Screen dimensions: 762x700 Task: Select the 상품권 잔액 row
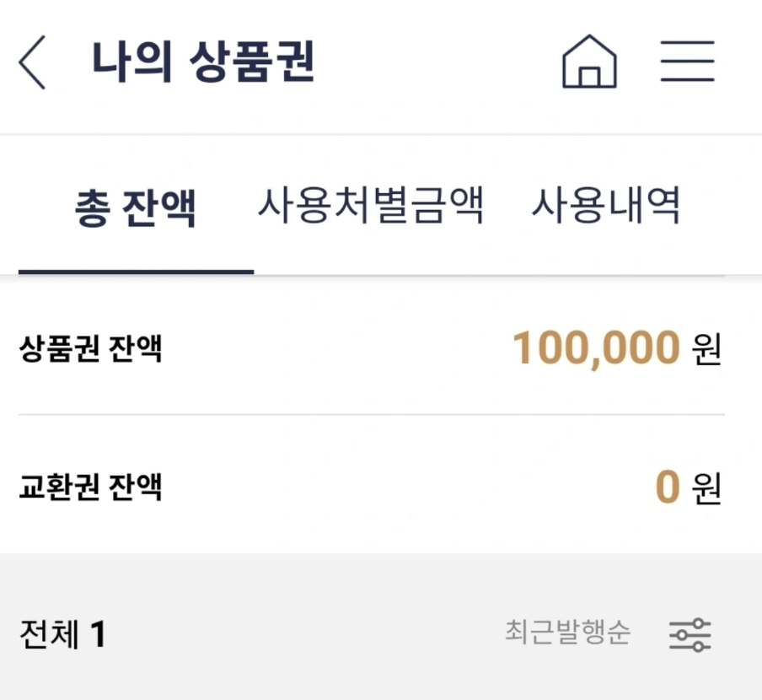click(x=372, y=348)
